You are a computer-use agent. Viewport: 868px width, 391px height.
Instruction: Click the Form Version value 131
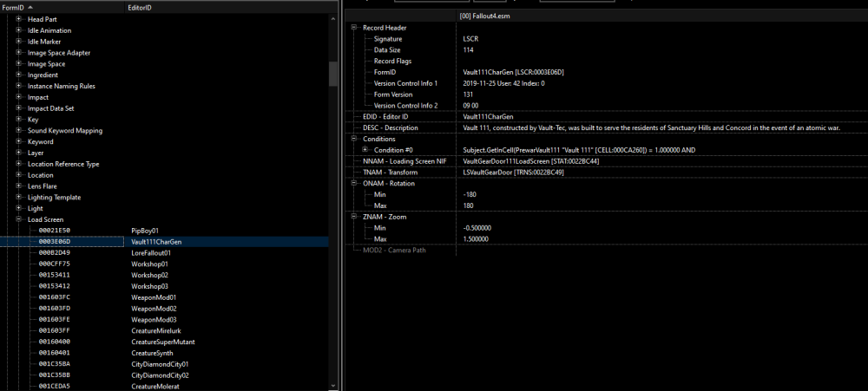(469, 94)
